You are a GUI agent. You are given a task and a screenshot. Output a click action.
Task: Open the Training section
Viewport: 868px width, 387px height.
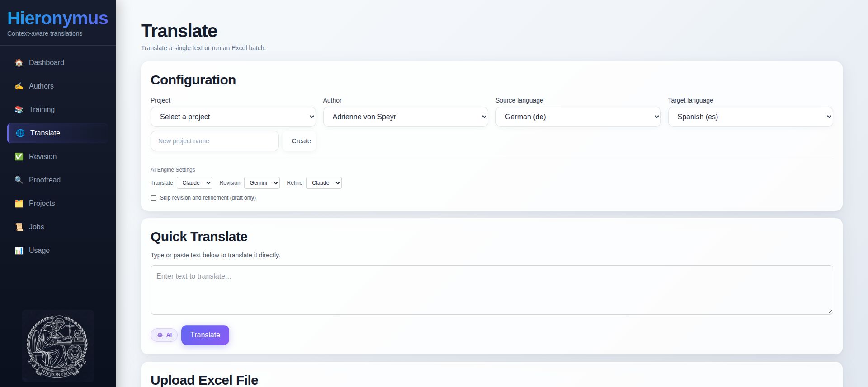pyautogui.click(x=58, y=110)
